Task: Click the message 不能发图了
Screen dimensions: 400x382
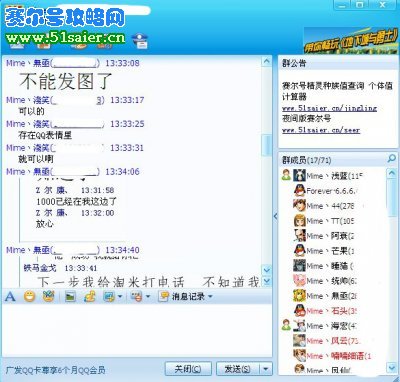Action: pyautogui.click(x=66, y=81)
